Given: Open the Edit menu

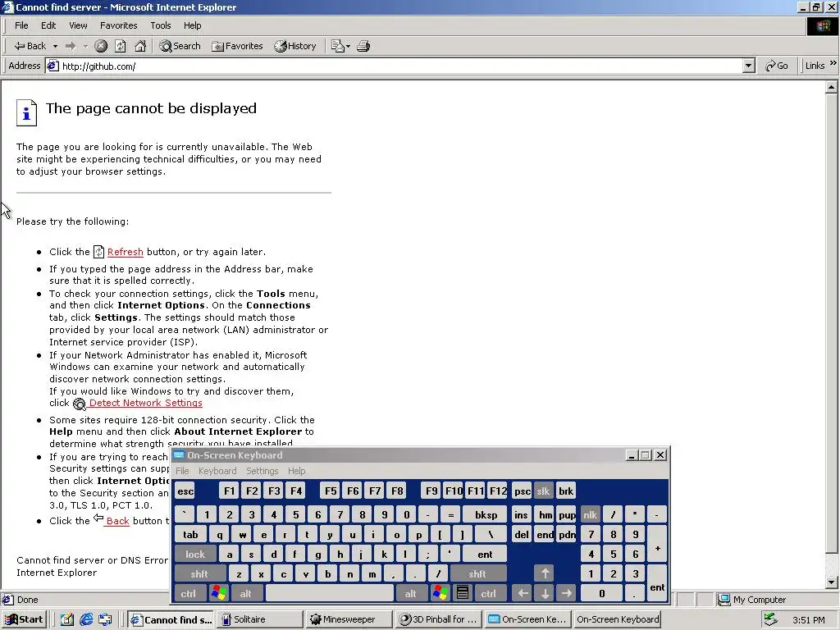Looking at the screenshot, I should pyautogui.click(x=48, y=25).
